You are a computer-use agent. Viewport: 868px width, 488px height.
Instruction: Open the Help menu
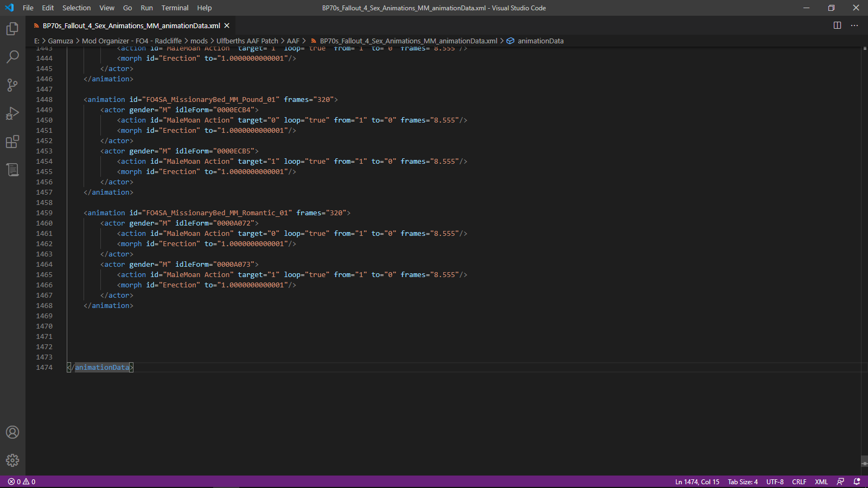point(205,8)
